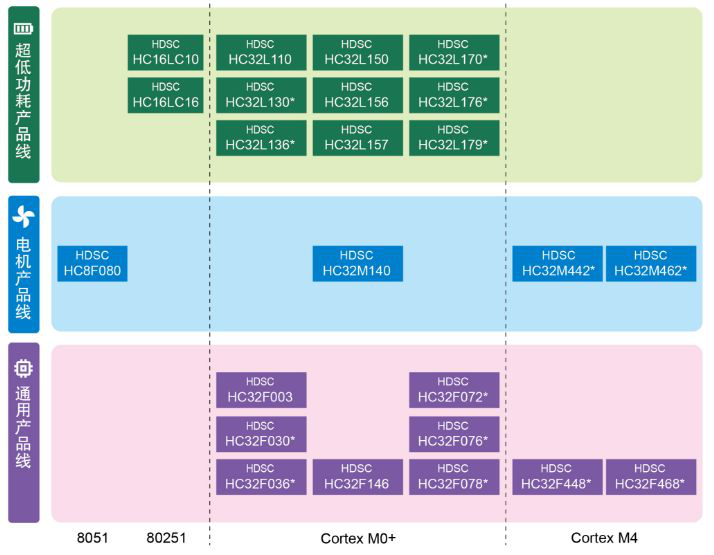
Task: Open the HC32L179* product box
Action: coord(454,138)
